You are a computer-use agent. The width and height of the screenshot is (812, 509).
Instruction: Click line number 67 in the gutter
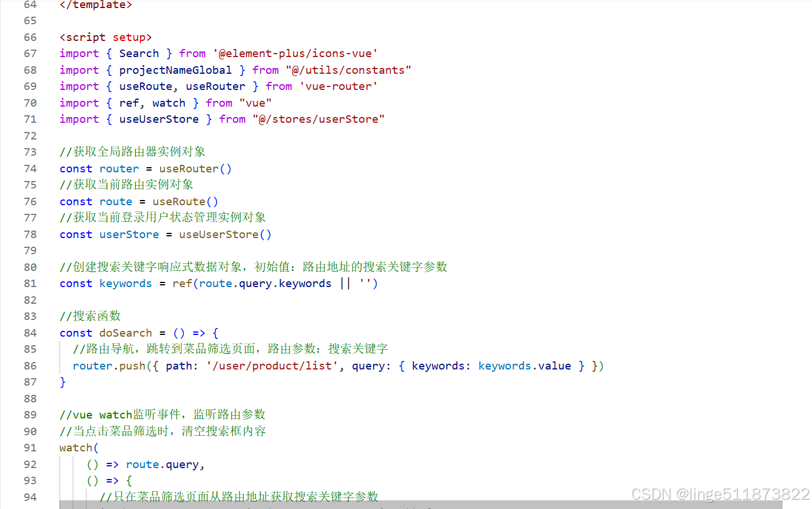(30, 54)
